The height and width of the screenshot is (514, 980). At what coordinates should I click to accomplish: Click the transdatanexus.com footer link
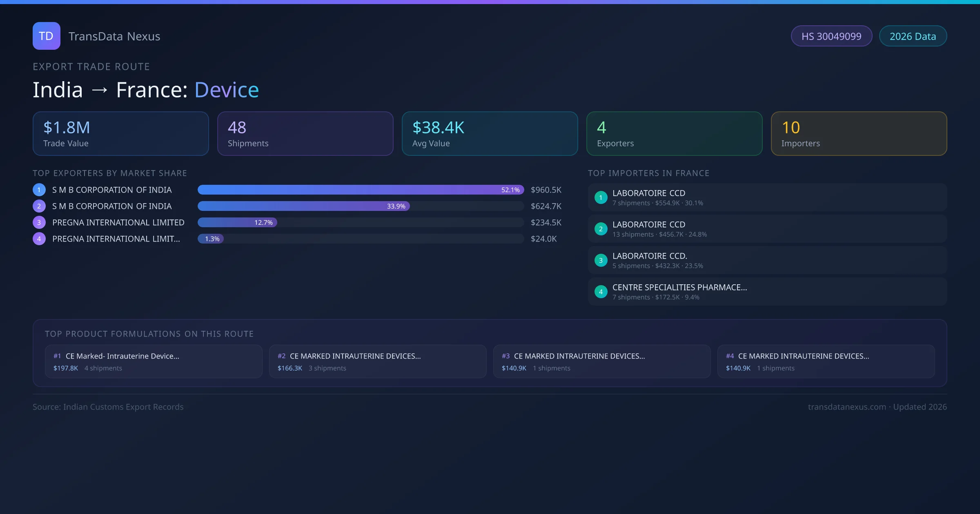(x=846, y=407)
